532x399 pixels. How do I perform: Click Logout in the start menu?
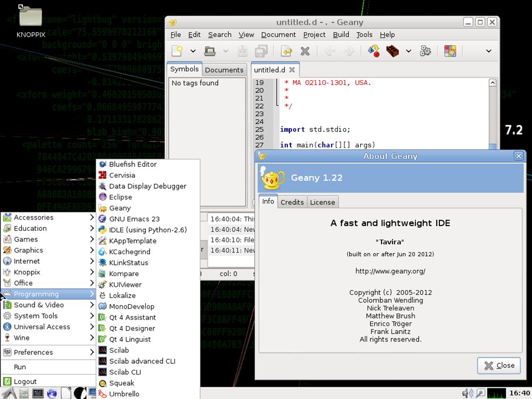click(x=48, y=381)
